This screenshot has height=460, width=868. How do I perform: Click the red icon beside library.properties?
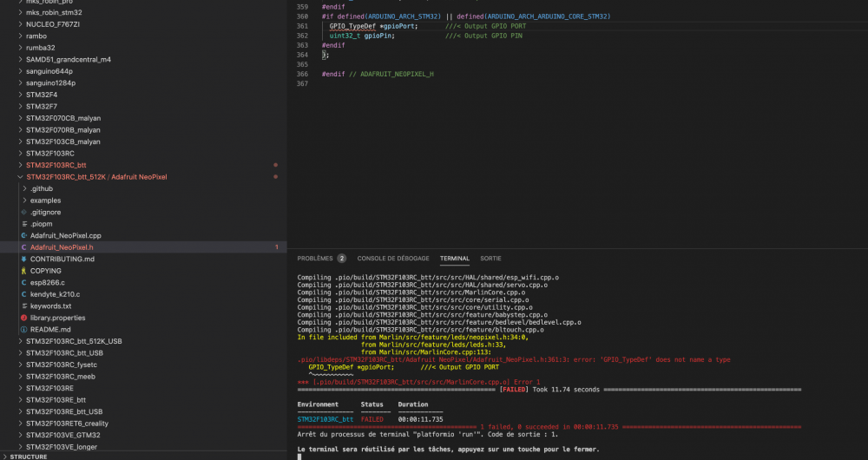click(23, 318)
